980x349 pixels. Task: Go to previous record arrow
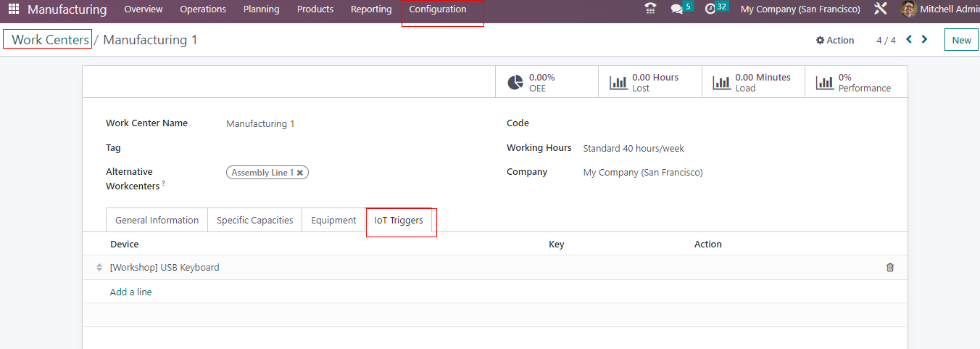[x=909, y=40]
